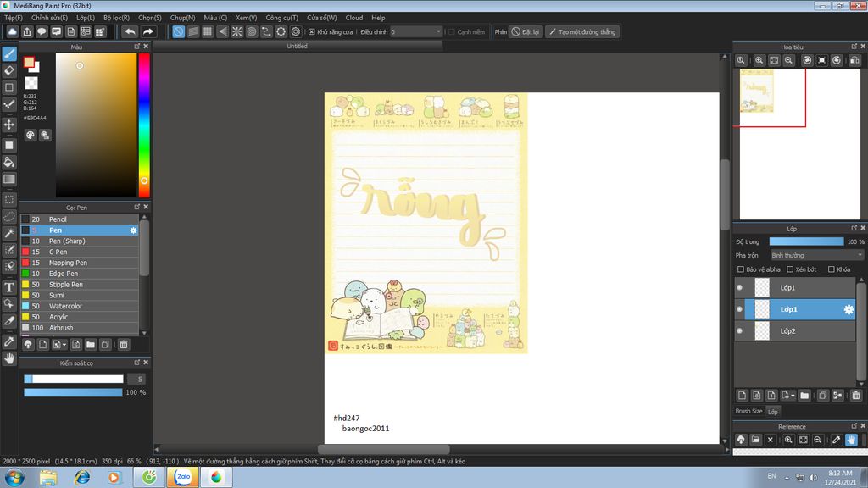Open the Công cụ(T) menu
This screenshot has height=488, width=868.
tap(281, 18)
